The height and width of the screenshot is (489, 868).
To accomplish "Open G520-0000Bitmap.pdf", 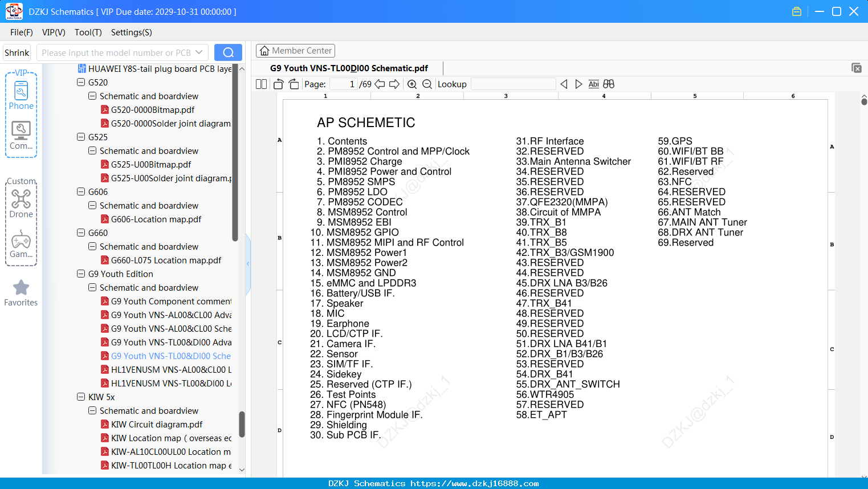I will [148, 110].
